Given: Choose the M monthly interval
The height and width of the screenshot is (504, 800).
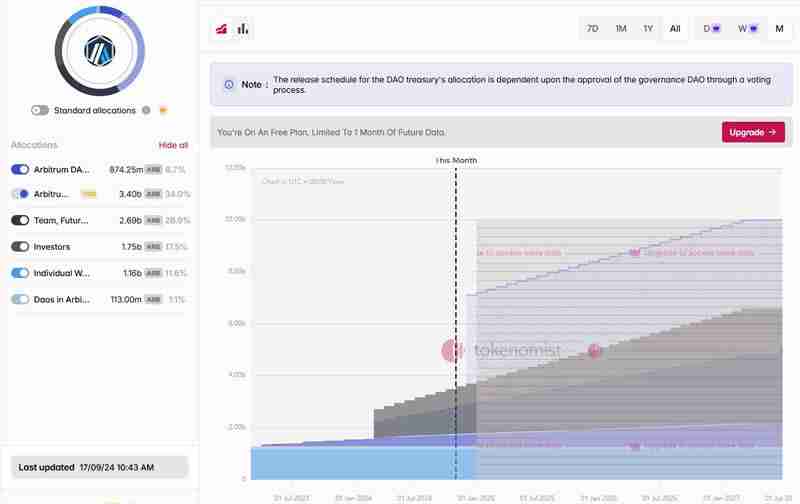Looking at the screenshot, I should tap(779, 29).
